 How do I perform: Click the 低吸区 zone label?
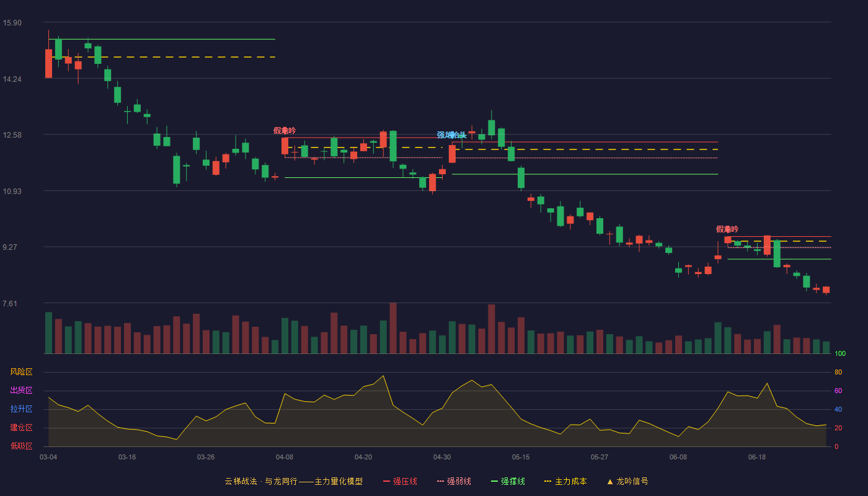[21, 446]
